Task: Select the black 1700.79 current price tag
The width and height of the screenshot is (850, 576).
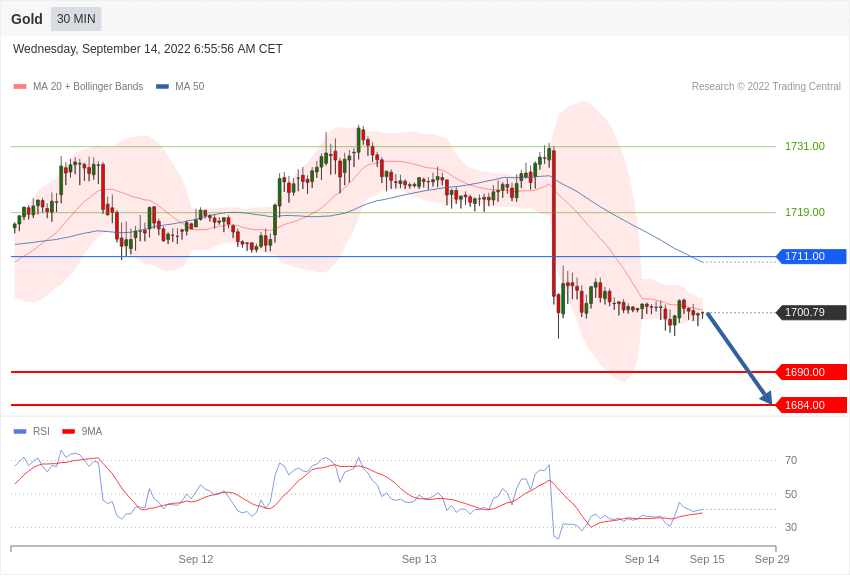Action: pyautogui.click(x=811, y=312)
